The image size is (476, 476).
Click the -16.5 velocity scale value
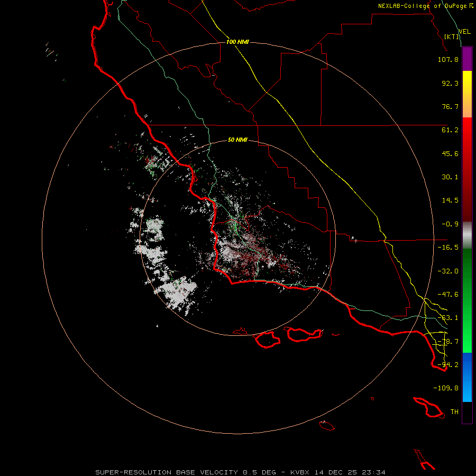click(x=448, y=248)
